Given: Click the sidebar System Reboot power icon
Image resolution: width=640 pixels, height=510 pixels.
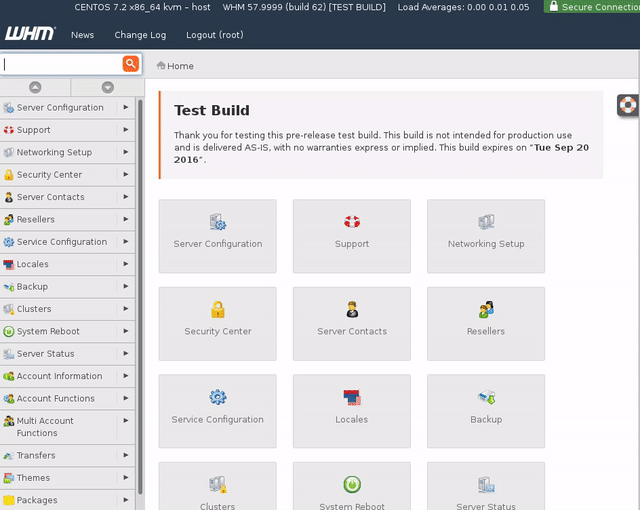Looking at the screenshot, I should [x=9, y=331].
